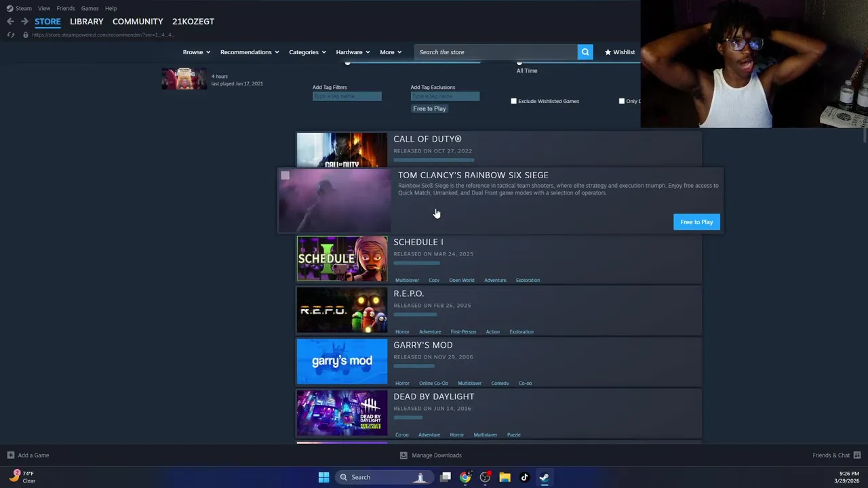
Task: Click the Comedy tag under Garry's Mod
Action: (x=500, y=383)
